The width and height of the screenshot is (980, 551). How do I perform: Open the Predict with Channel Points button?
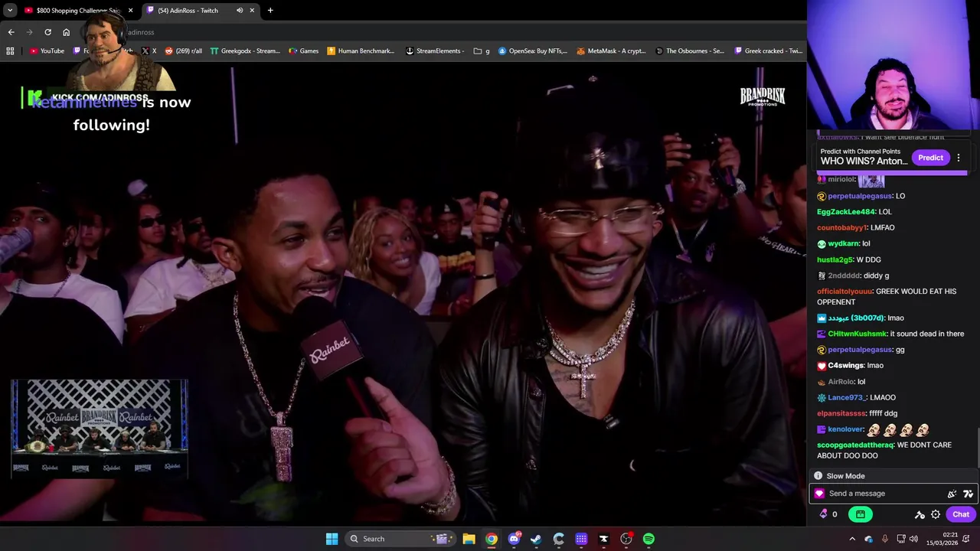pyautogui.click(x=930, y=158)
